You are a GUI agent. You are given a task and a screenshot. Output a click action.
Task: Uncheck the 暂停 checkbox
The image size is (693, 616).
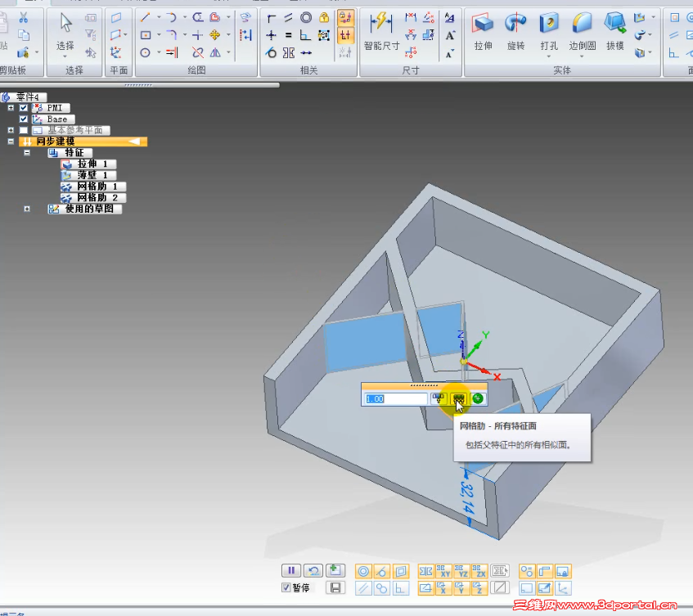coord(286,587)
